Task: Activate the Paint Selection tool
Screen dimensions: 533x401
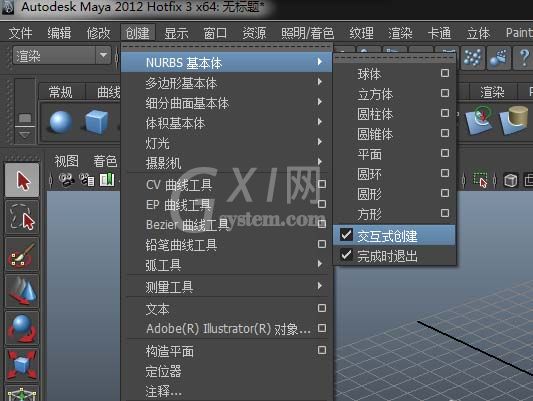Action: pyautogui.click(x=22, y=255)
